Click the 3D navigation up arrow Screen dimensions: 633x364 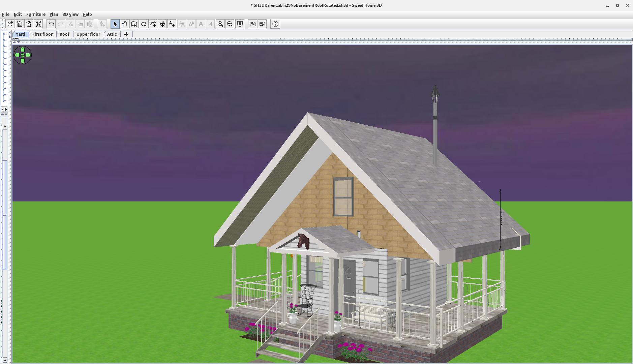[23, 50]
